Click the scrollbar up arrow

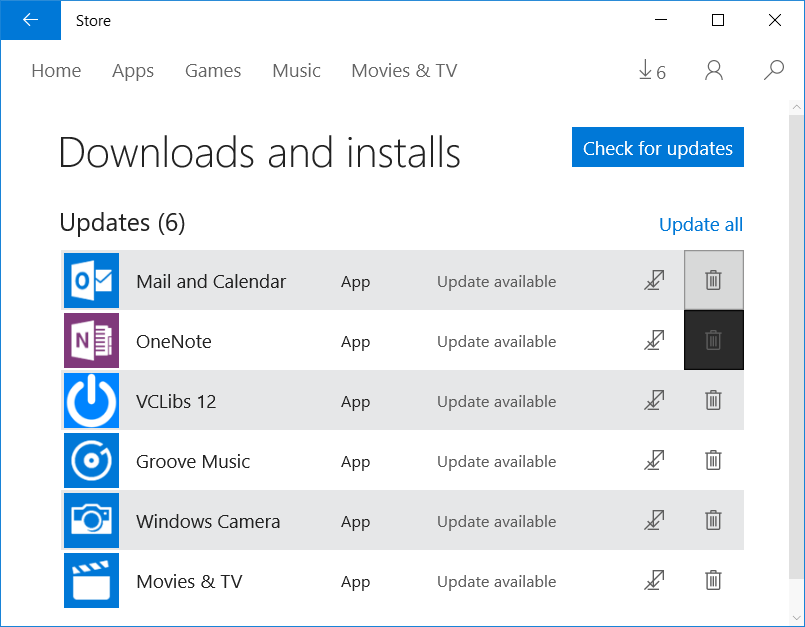point(796,107)
